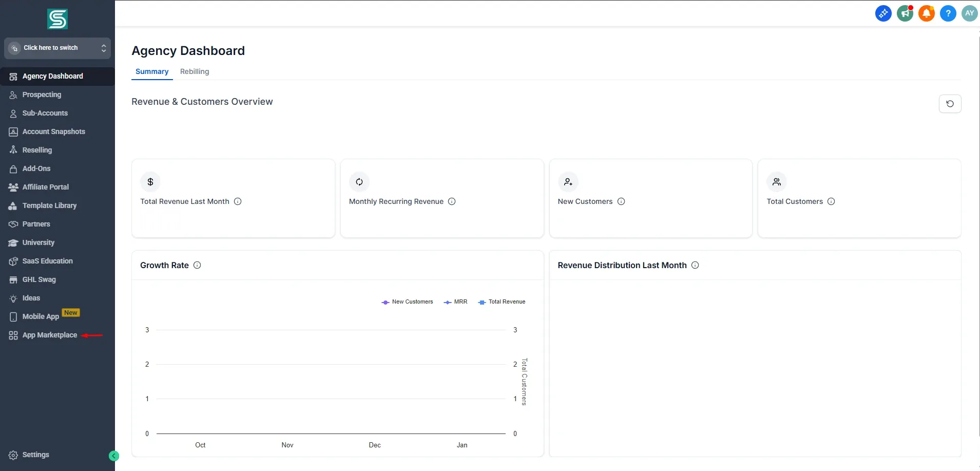This screenshot has width=980, height=471.
Task: Browse the Template Library
Action: click(49, 205)
